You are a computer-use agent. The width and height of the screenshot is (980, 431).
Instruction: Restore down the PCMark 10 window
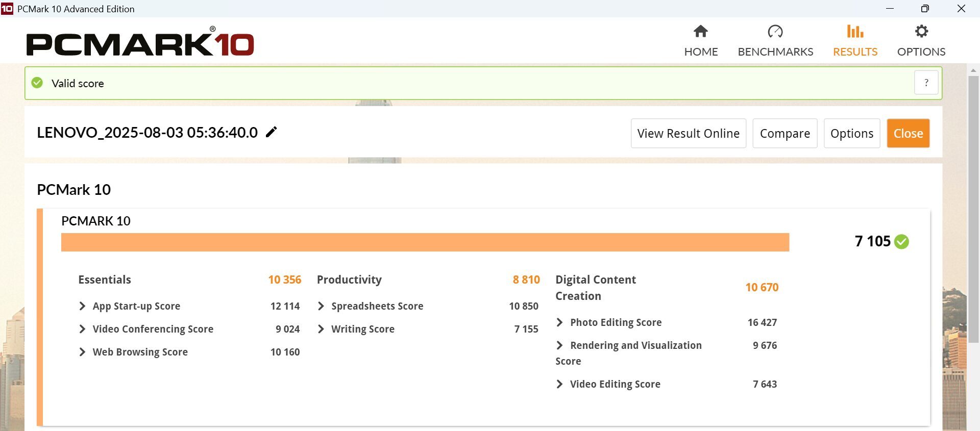(925, 9)
